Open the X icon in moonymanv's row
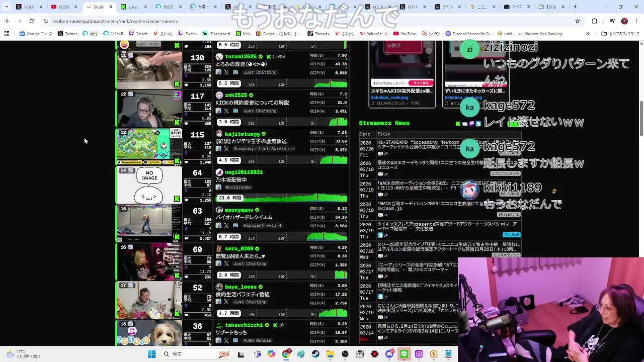644x362 pixels. click(226, 226)
